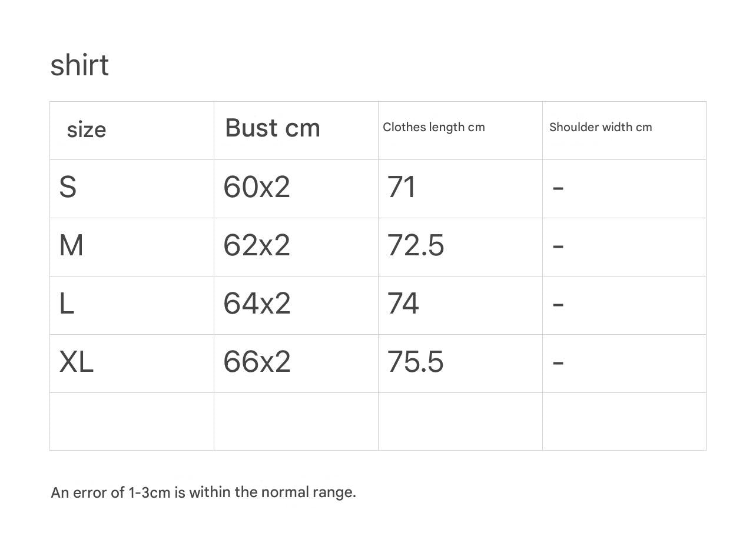Click the 75.5 clothes length value
Viewport: 756px width, 543px height.
pyautogui.click(x=416, y=361)
